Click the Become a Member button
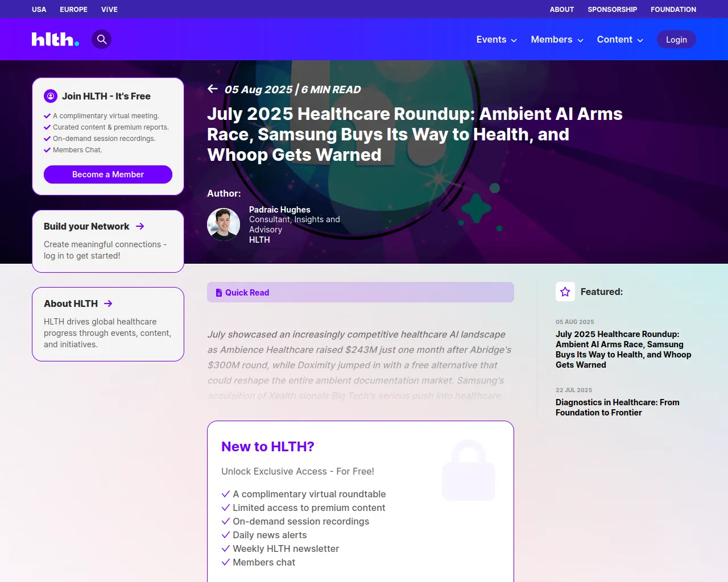Screen dimensions: 728x582 [x=108, y=174]
